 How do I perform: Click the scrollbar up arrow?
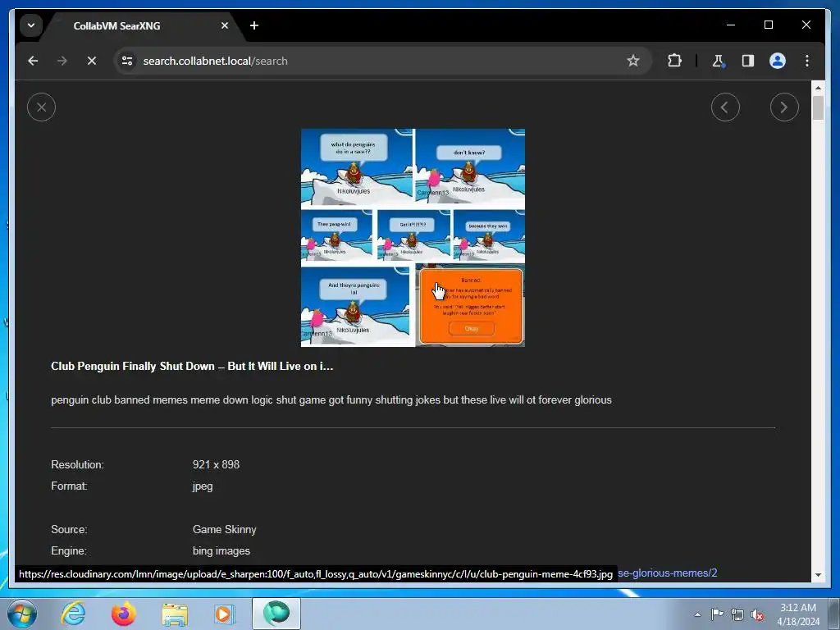pyautogui.click(x=818, y=87)
